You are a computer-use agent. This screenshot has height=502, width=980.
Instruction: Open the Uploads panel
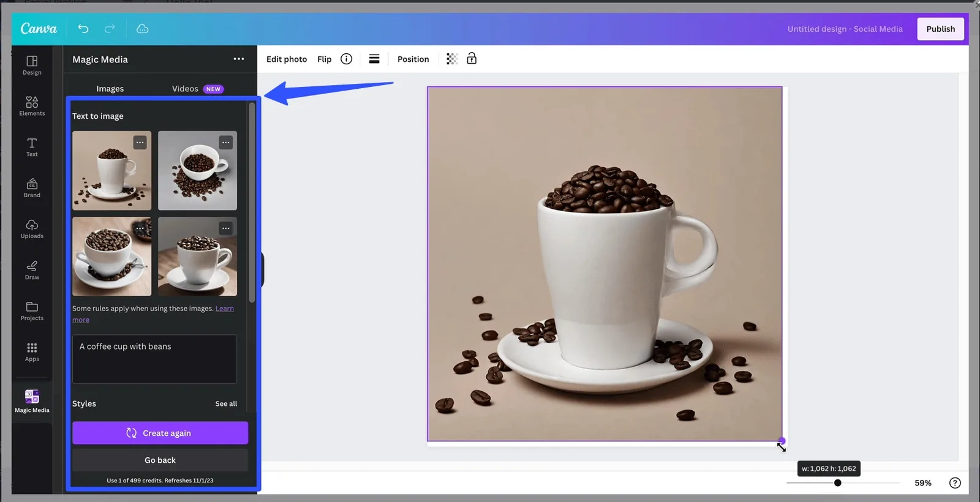(32, 228)
